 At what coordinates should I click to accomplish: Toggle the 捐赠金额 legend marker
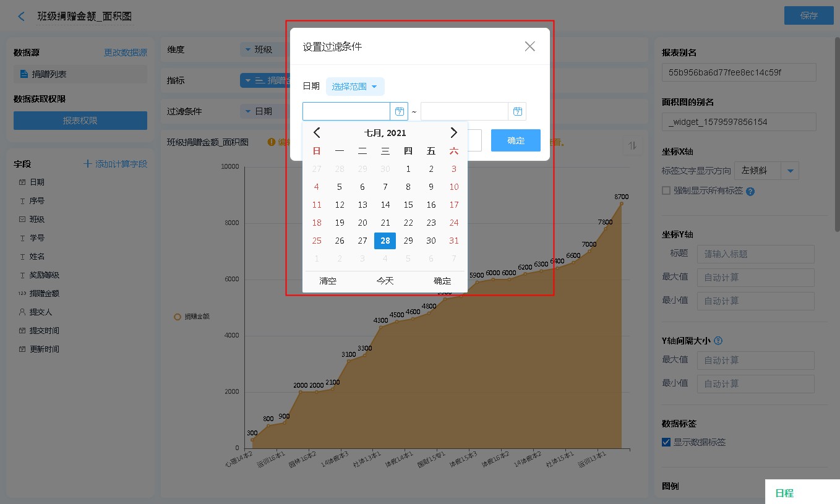178,317
